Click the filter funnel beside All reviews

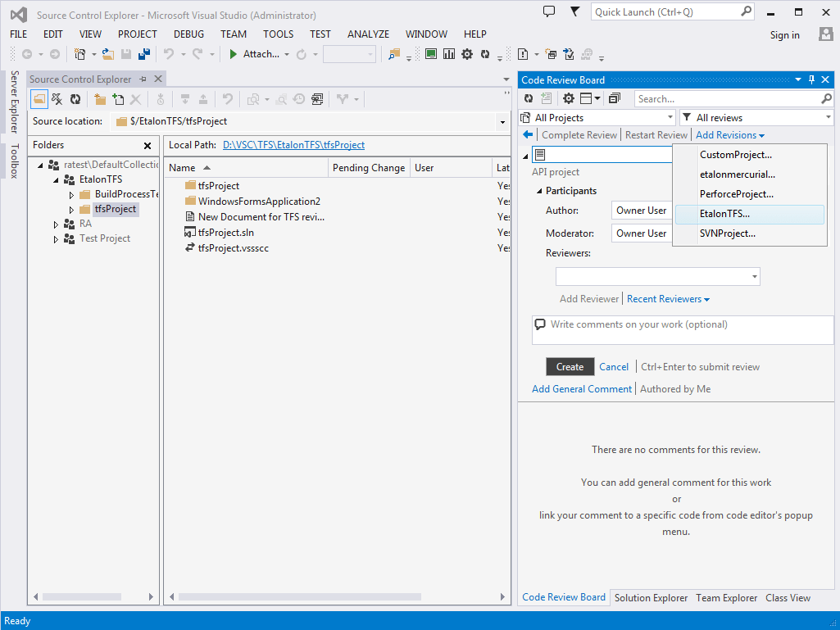[x=688, y=116]
